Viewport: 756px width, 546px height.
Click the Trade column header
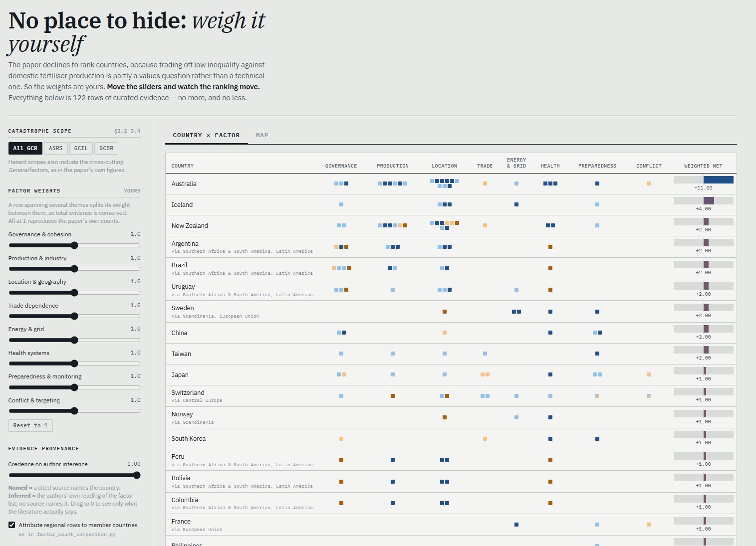point(485,166)
